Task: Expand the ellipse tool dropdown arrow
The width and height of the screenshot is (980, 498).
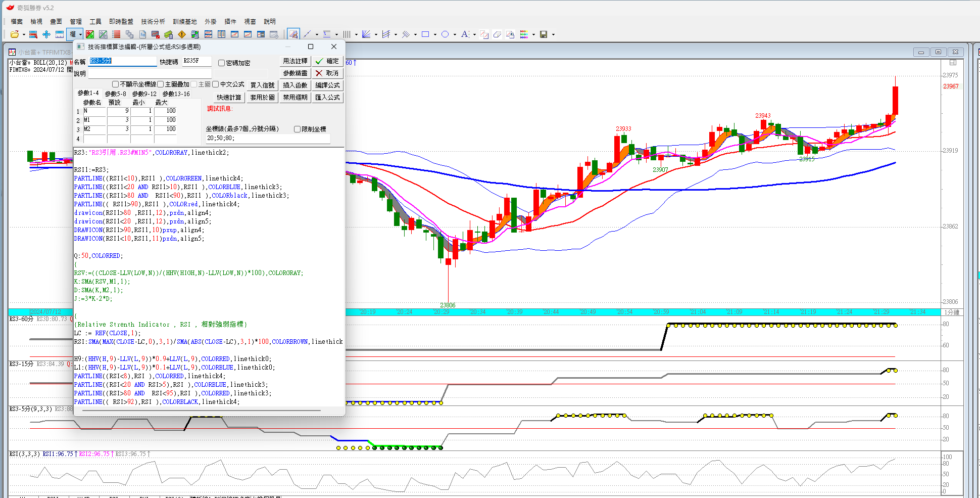Action: point(455,35)
